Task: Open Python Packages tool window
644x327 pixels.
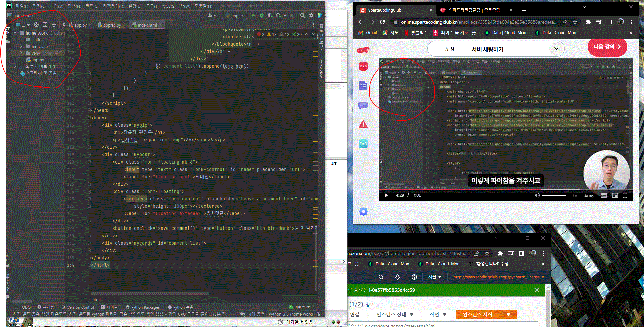Action: click(143, 307)
